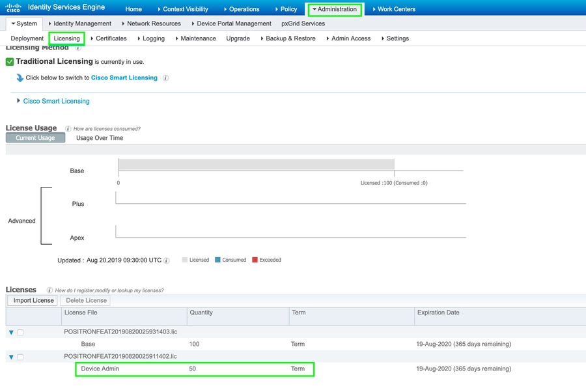Click the Exceeded legend red swatch
Image resolution: width=586 pixels, height=392 pixels.
tap(255, 260)
